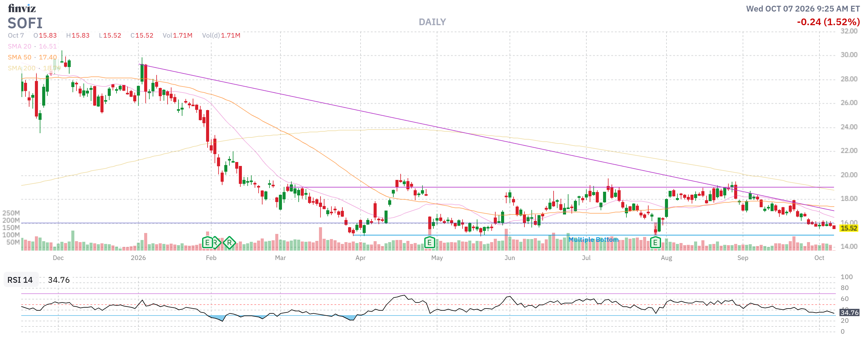Click the Vol(d) 1.71M value

(221, 35)
